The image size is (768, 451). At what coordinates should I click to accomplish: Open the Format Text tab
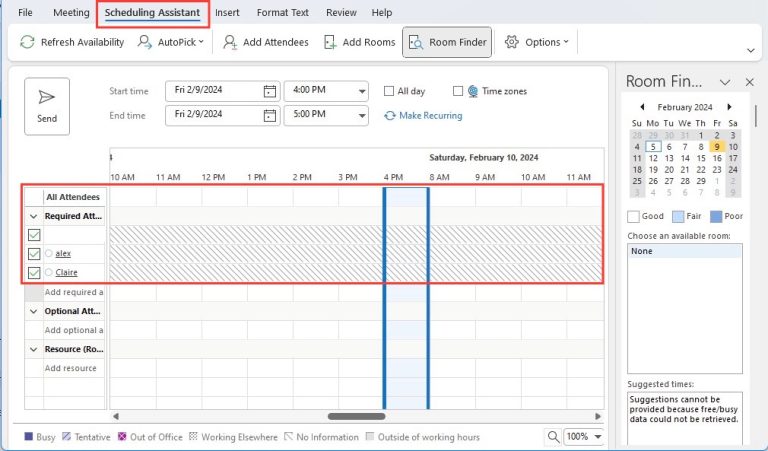coord(282,13)
